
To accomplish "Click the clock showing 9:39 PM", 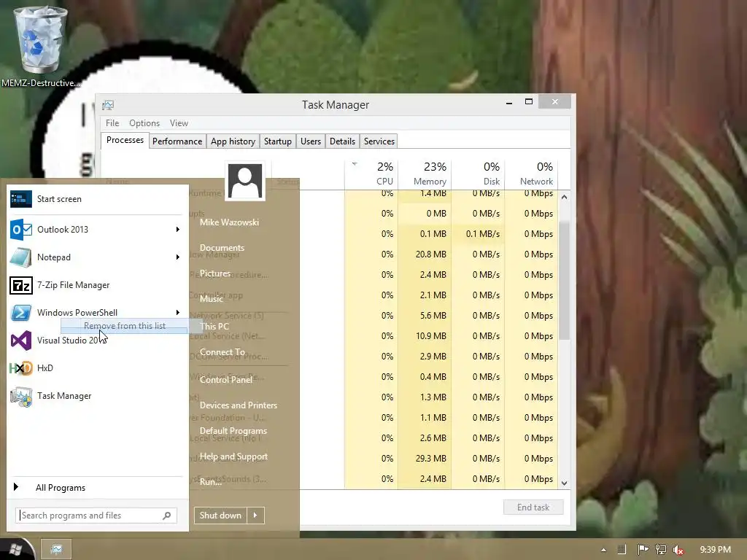I will point(715,550).
